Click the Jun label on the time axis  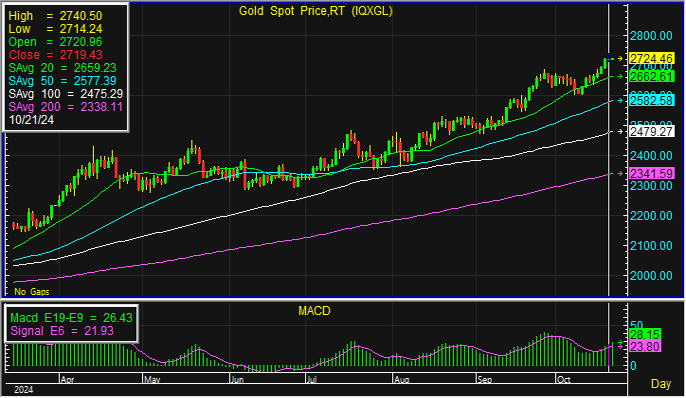(x=237, y=380)
